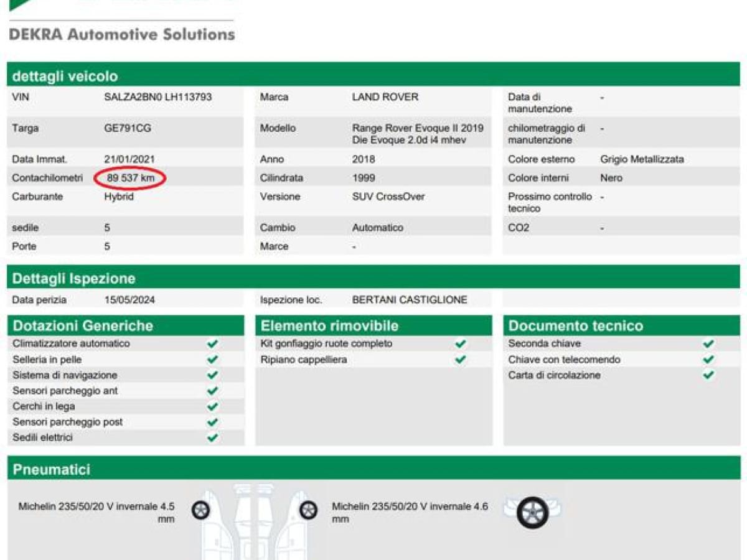
Task: Click the VIN number SALZA2BN0 LH113793
Action: coord(157,97)
